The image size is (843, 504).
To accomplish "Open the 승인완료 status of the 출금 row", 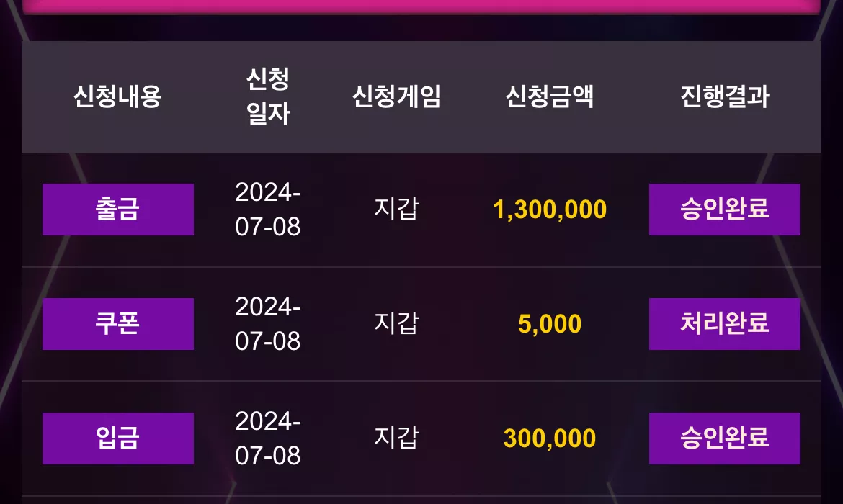I will pos(724,210).
